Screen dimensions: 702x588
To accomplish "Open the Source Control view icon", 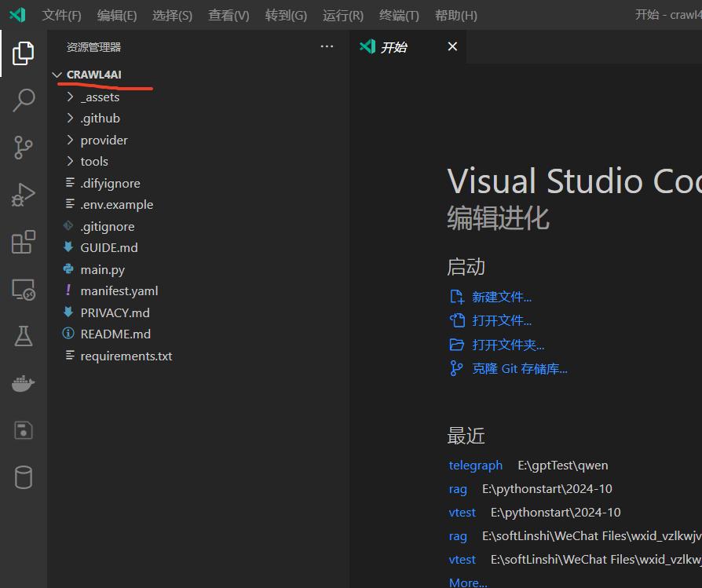I will (x=24, y=148).
